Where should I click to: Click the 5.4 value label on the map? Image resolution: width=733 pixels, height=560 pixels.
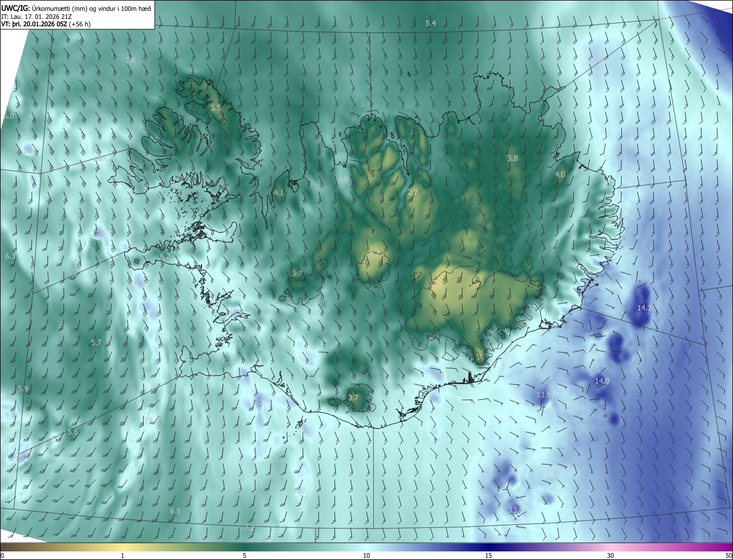tap(431, 23)
